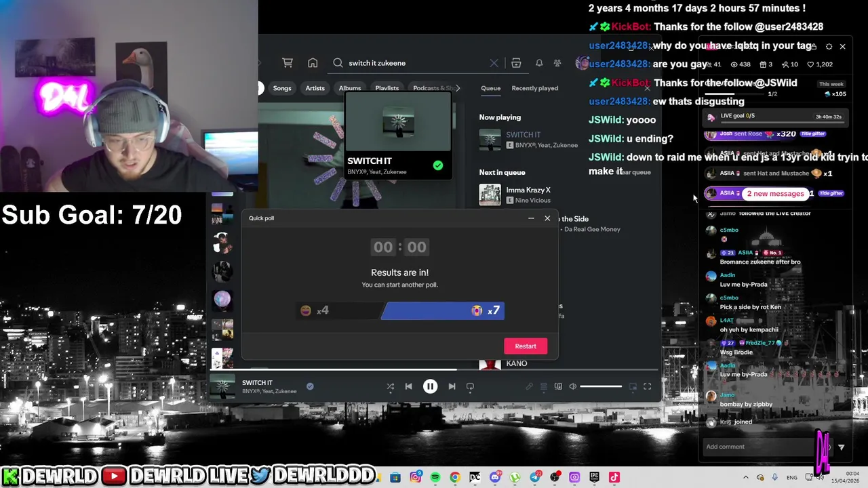Click the ENG language indicator
868x488 pixels.
click(x=792, y=477)
